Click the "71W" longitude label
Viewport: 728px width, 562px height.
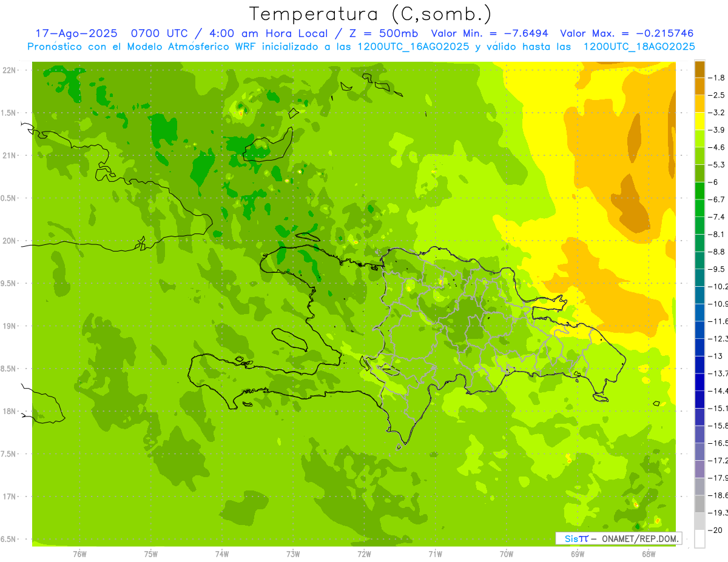coord(435,554)
